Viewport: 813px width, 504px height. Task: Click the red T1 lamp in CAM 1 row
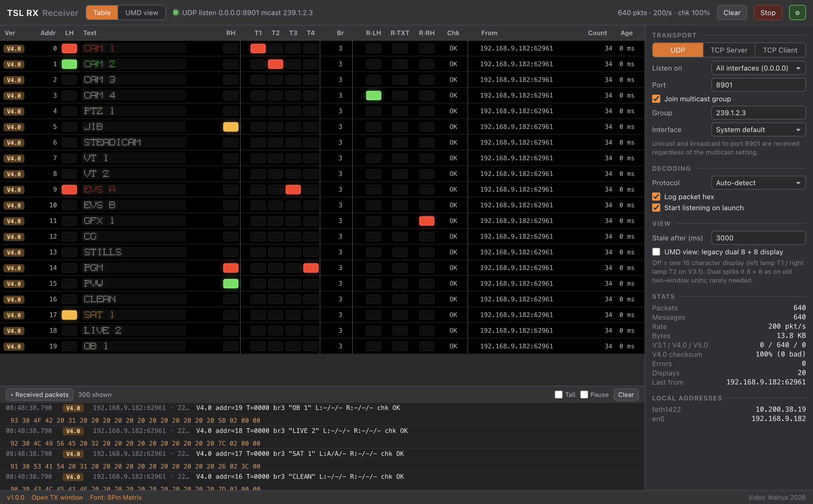pyautogui.click(x=258, y=48)
